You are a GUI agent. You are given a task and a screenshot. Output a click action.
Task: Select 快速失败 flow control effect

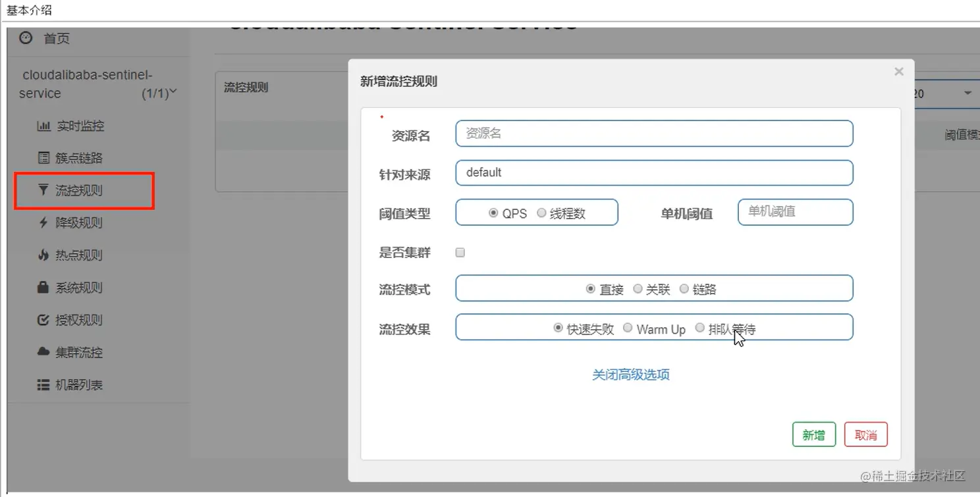click(x=558, y=328)
